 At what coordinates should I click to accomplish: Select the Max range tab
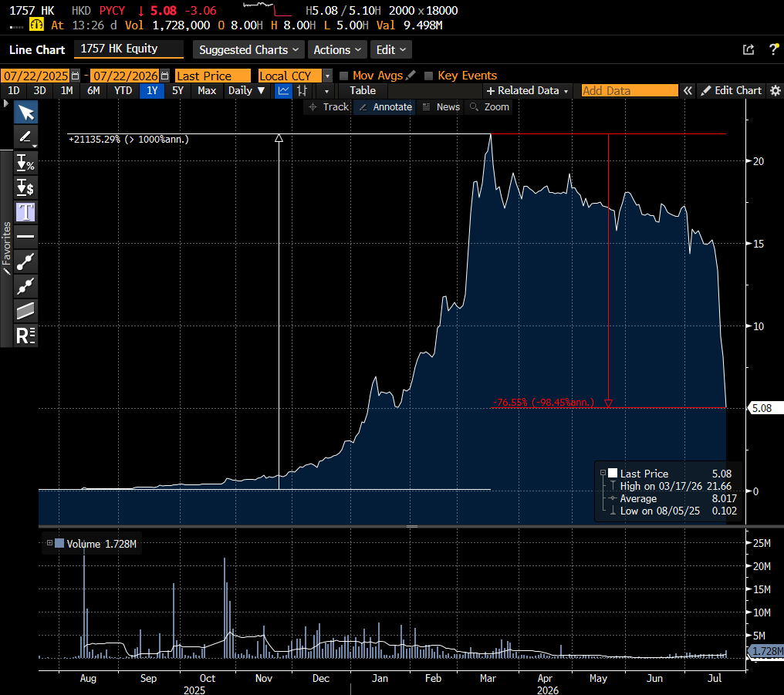coord(207,90)
